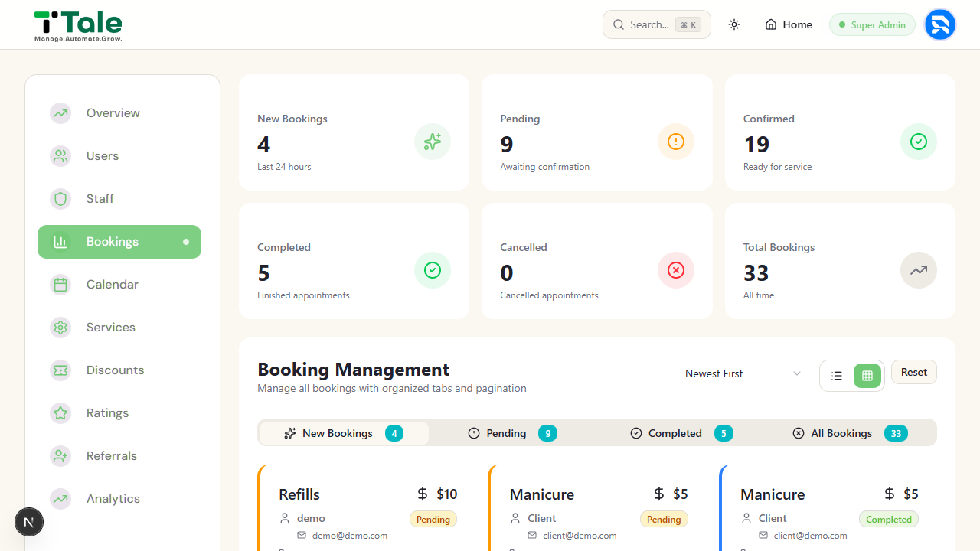The height and width of the screenshot is (551, 980).
Task: Switch to grid view layout
Action: click(867, 376)
